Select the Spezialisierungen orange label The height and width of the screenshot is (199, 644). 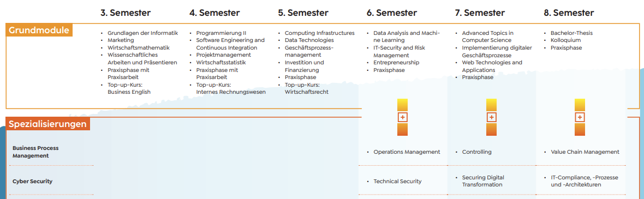[x=47, y=124]
